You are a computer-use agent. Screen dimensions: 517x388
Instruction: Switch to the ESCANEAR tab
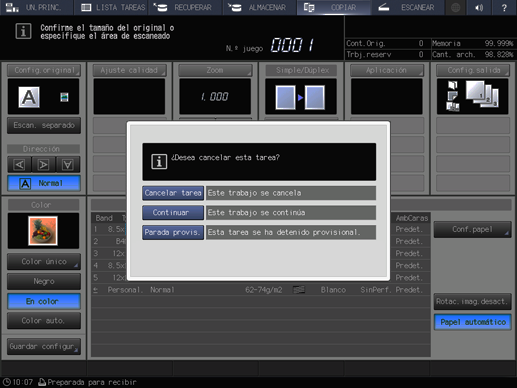point(408,7)
